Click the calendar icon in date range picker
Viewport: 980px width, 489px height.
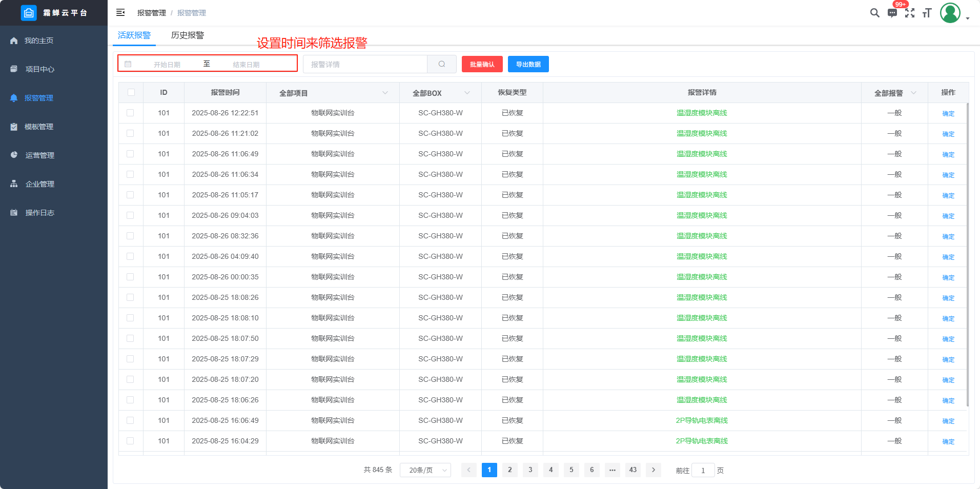128,64
